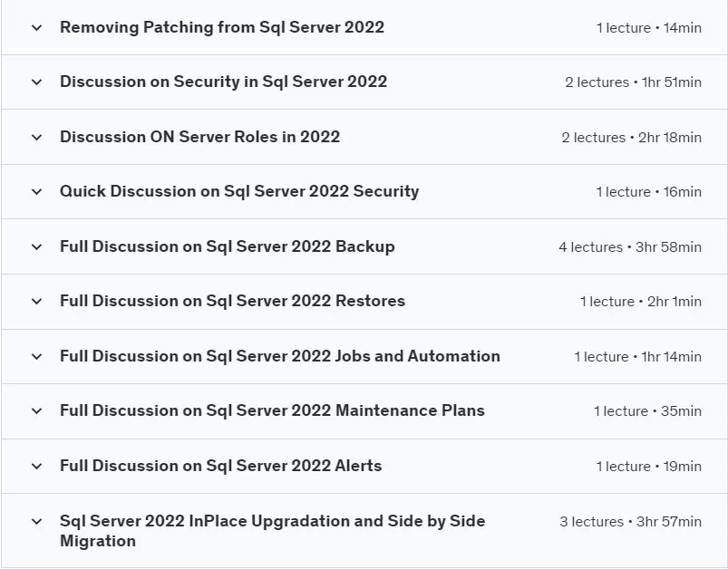Click chevron next to Maintenance Plans section
This screenshot has width=728, height=569.
pyautogui.click(x=36, y=410)
